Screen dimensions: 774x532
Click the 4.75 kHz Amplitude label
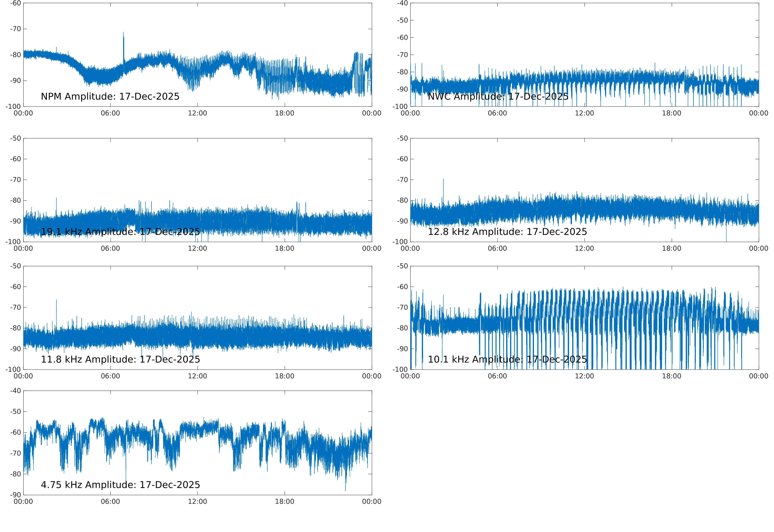click(120, 485)
